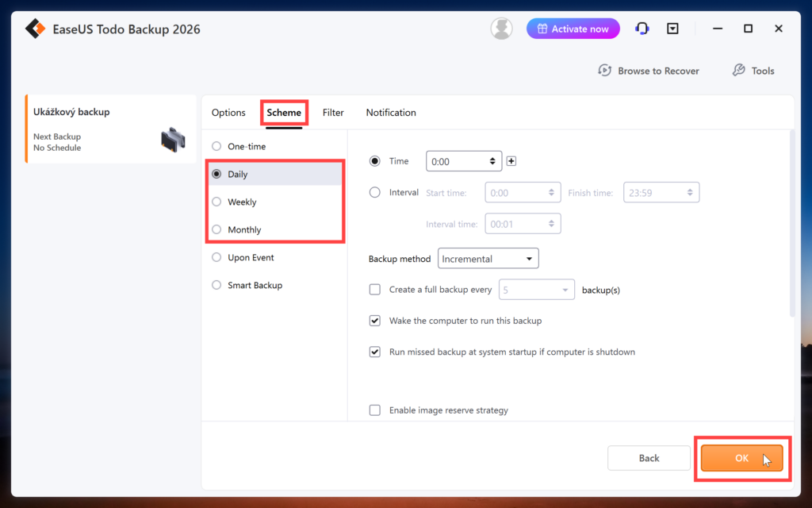Click the backup task disk icon
Screen dimensions: 812x508
pos(173,140)
